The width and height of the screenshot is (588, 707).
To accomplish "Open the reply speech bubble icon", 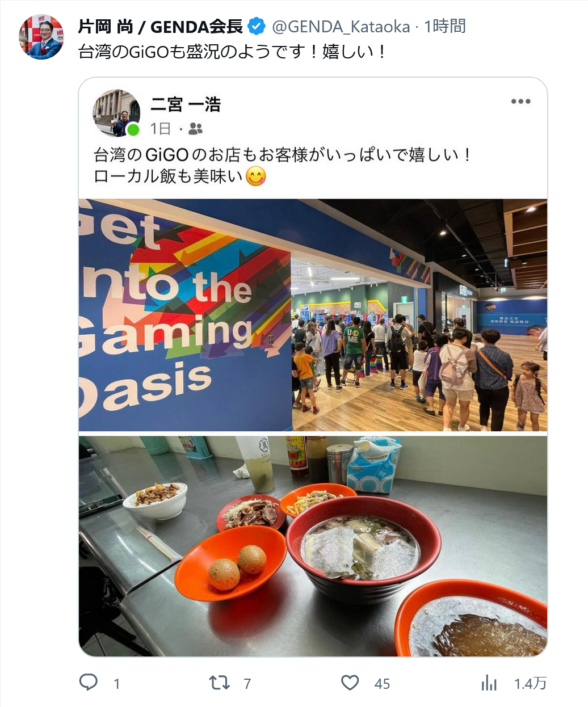I will point(88,682).
